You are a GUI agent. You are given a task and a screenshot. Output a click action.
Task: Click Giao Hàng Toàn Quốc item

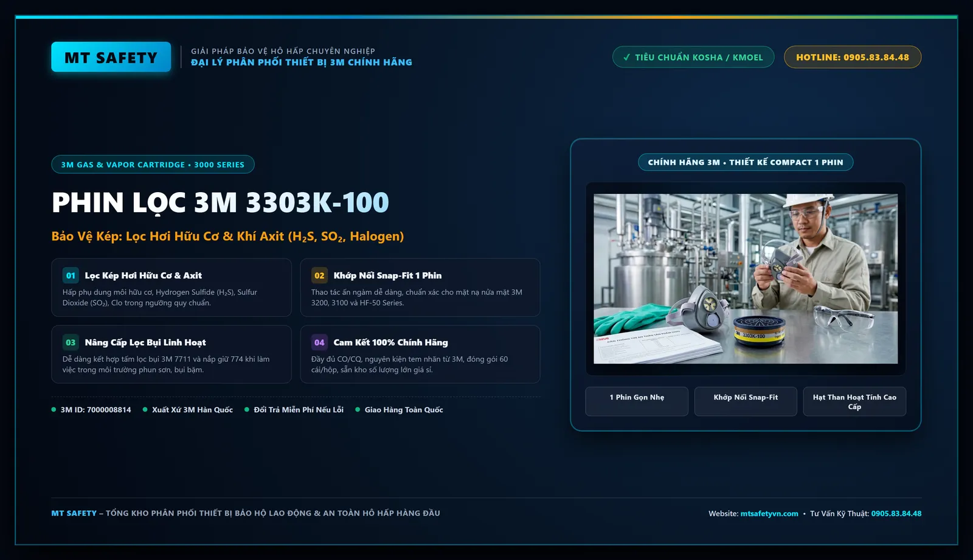[400, 410]
